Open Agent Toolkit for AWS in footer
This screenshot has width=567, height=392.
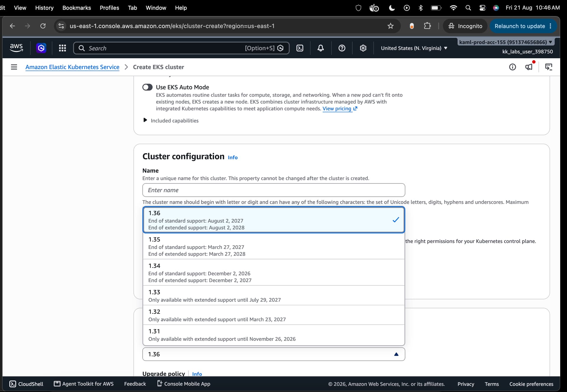pos(84,384)
